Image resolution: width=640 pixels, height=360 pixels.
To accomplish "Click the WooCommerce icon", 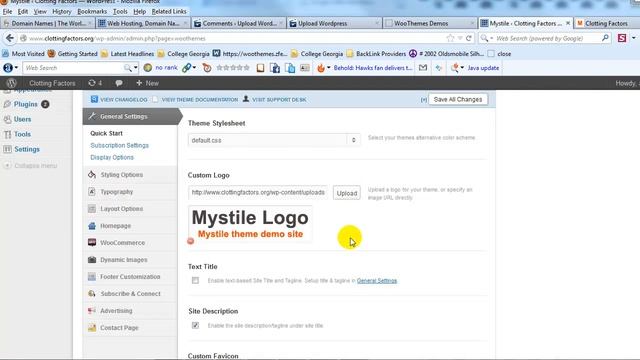I will click(x=92, y=242).
